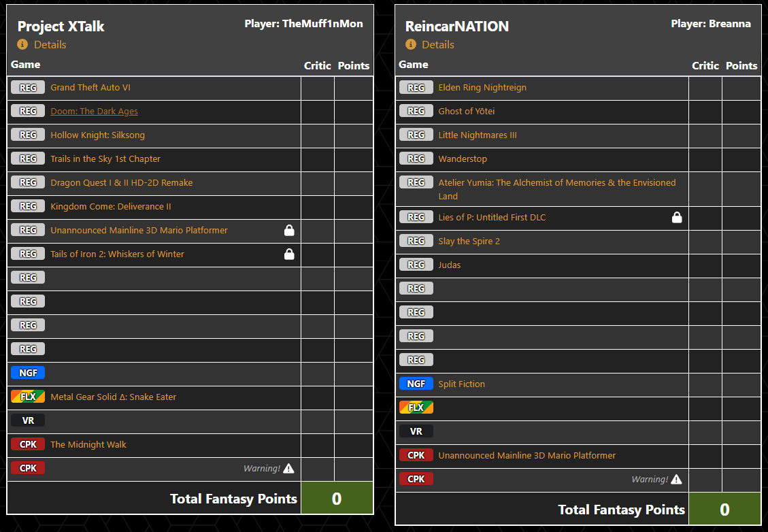Click the info icon under ReincarNATION

click(x=410, y=44)
